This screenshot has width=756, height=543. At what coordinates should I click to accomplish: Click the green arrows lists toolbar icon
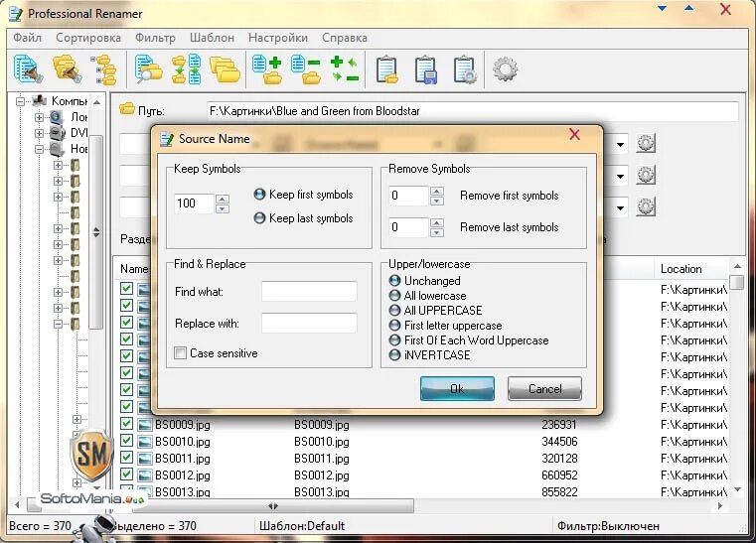186,68
